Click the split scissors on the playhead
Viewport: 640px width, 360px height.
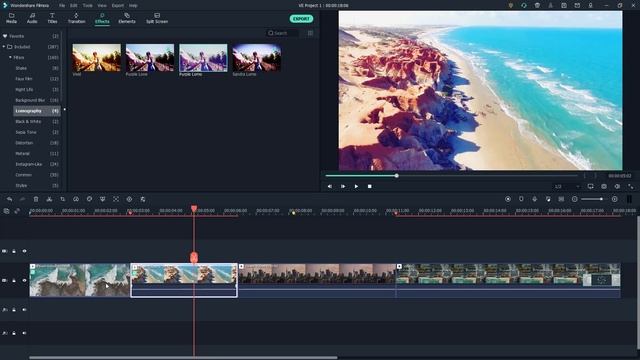[x=194, y=257]
